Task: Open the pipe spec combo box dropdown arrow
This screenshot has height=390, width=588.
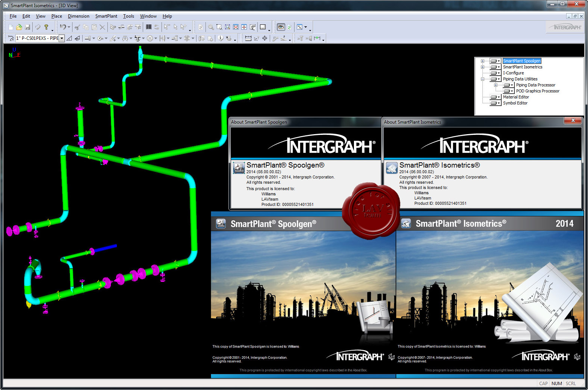Action: pyautogui.click(x=62, y=38)
